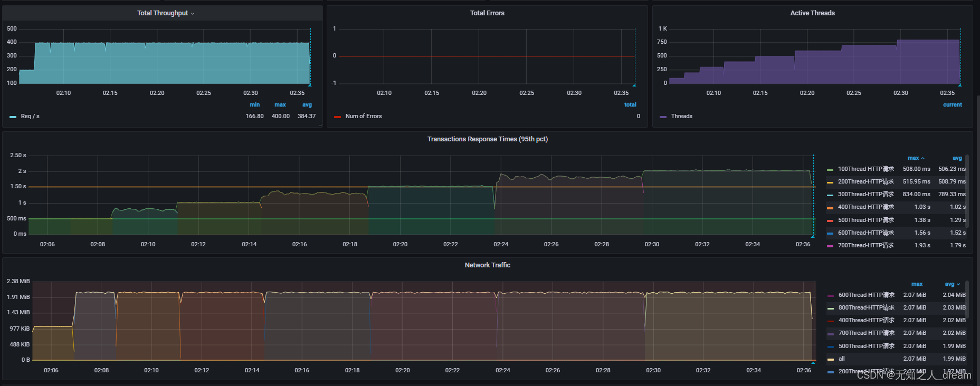Viewport: 980px width, 386px height.
Task: Click the 400.00 max value in Throughput legend
Action: coord(281,117)
